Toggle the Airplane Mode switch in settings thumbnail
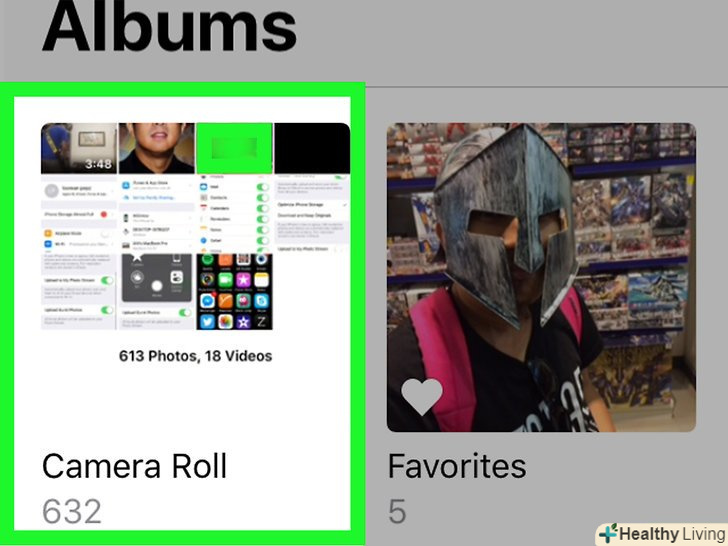This screenshot has height=546, width=728. (105, 234)
